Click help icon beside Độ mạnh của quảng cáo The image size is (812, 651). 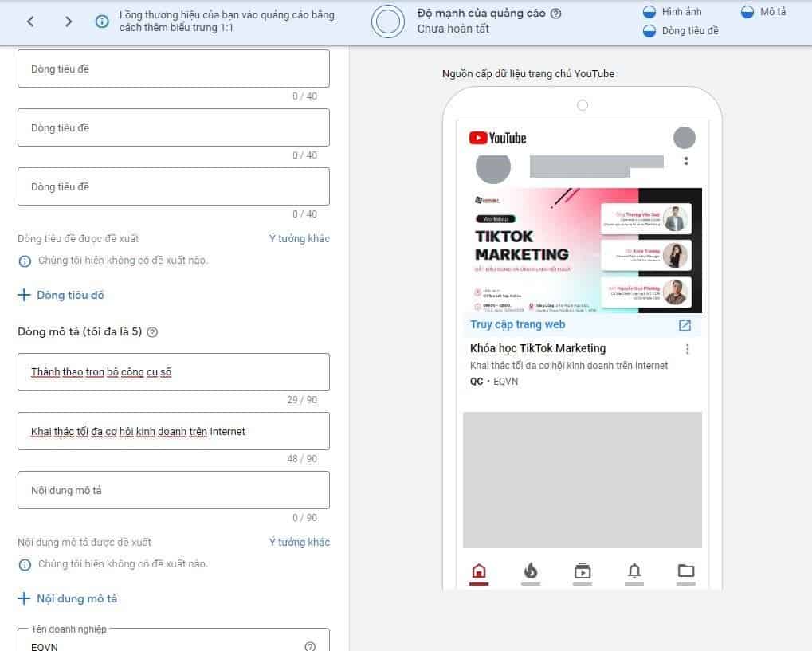coord(556,14)
